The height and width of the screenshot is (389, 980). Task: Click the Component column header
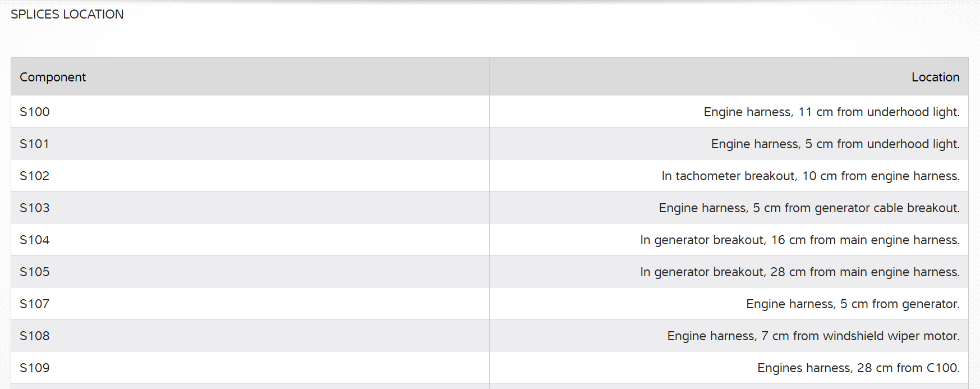tap(53, 77)
